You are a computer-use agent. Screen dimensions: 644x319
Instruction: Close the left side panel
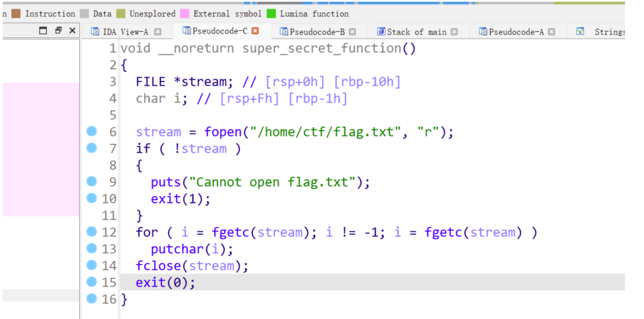coord(72,30)
